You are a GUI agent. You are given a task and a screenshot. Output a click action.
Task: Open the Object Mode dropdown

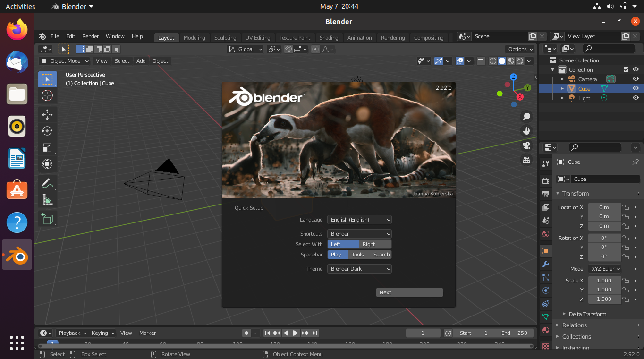pyautogui.click(x=64, y=60)
